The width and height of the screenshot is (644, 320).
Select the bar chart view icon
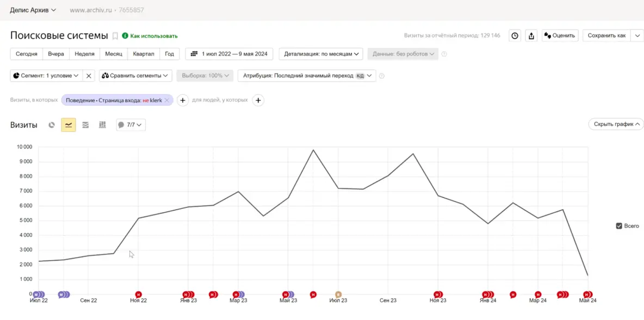[102, 125]
